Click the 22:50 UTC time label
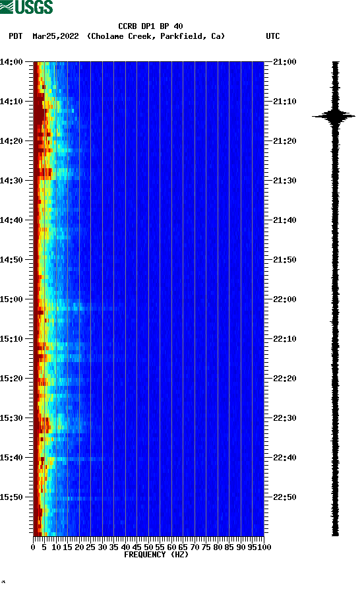Viewport: 364px width, 589px height. point(285,497)
